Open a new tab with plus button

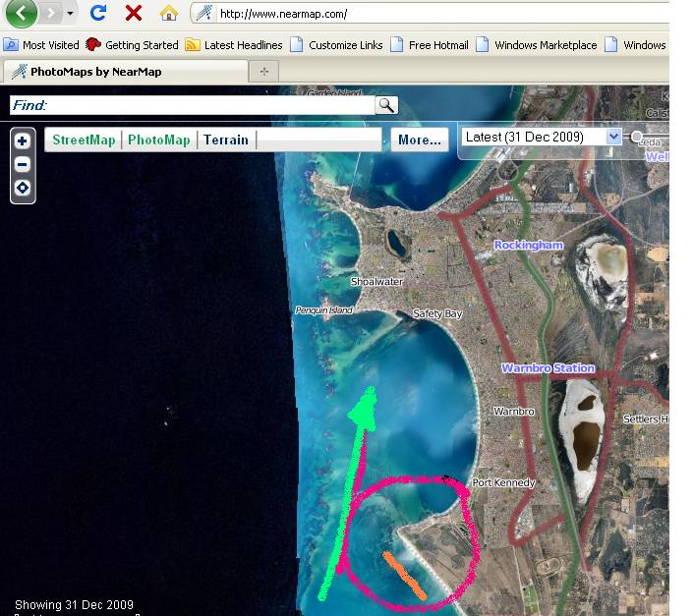tap(263, 72)
